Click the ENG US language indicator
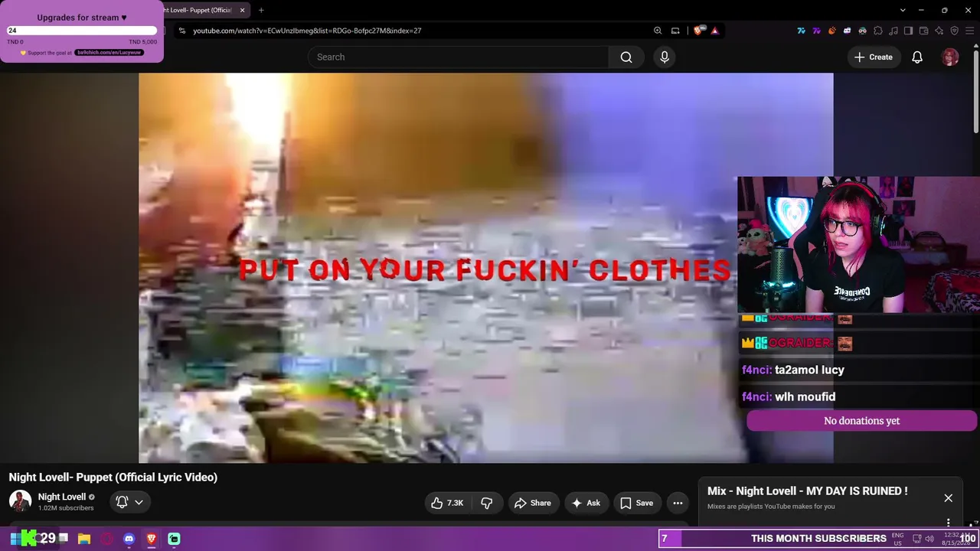The width and height of the screenshot is (980, 551). click(897, 539)
